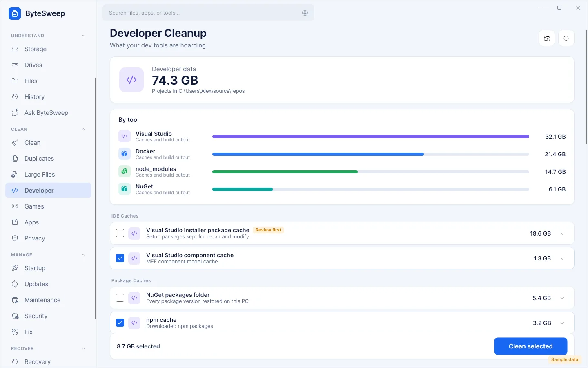588x368 pixels.
Task: Go to the Duplicates page
Action: 48,159
